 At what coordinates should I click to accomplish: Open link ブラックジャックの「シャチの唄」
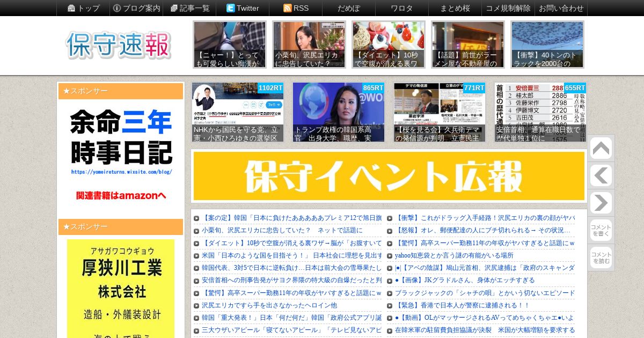(485, 293)
